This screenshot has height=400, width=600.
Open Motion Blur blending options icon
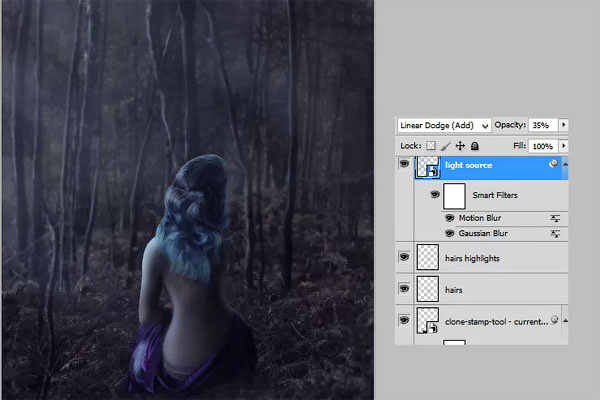(555, 219)
